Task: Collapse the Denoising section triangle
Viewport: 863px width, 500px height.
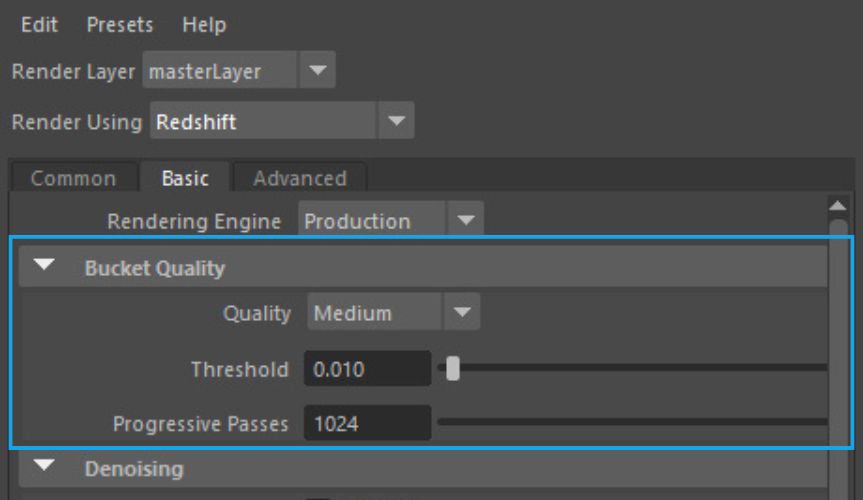Action: [x=45, y=467]
